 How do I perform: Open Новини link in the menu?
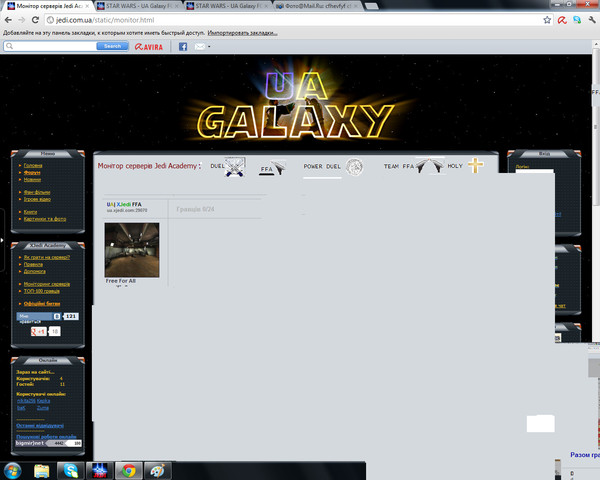tap(32, 180)
